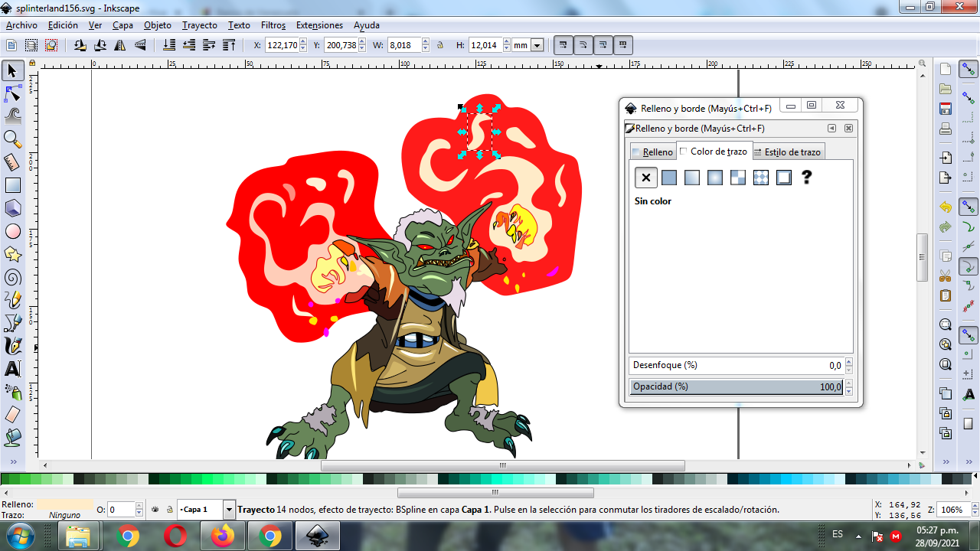Toggle current layer visibility eye

coord(155,509)
